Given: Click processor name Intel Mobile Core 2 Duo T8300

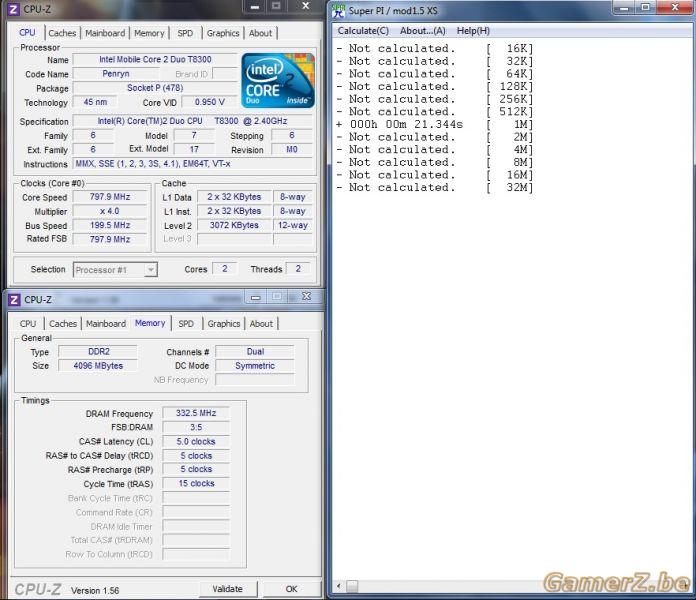Looking at the screenshot, I should [x=155, y=59].
